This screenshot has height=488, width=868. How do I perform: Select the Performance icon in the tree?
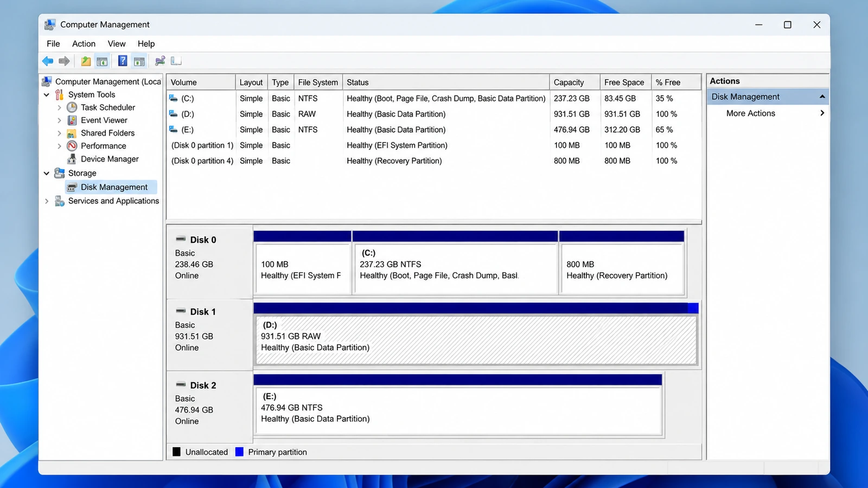[72, 146]
